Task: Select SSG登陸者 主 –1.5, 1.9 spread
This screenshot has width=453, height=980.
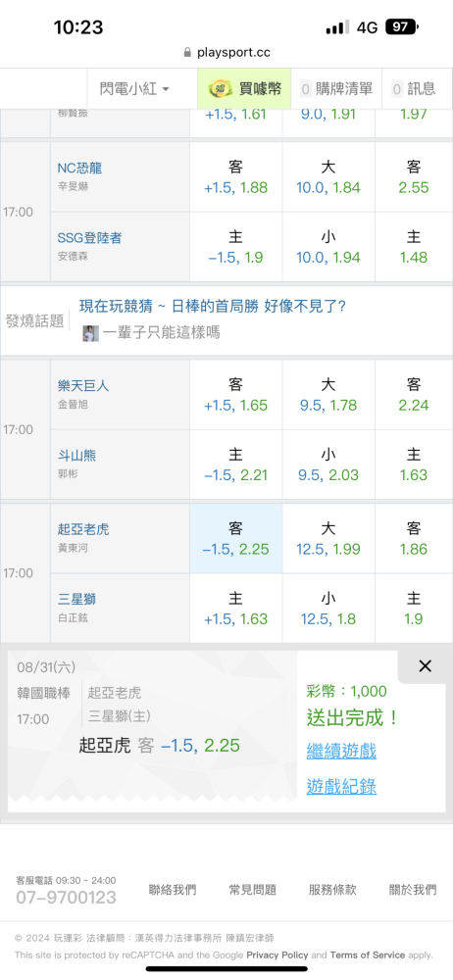Action: (x=236, y=247)
